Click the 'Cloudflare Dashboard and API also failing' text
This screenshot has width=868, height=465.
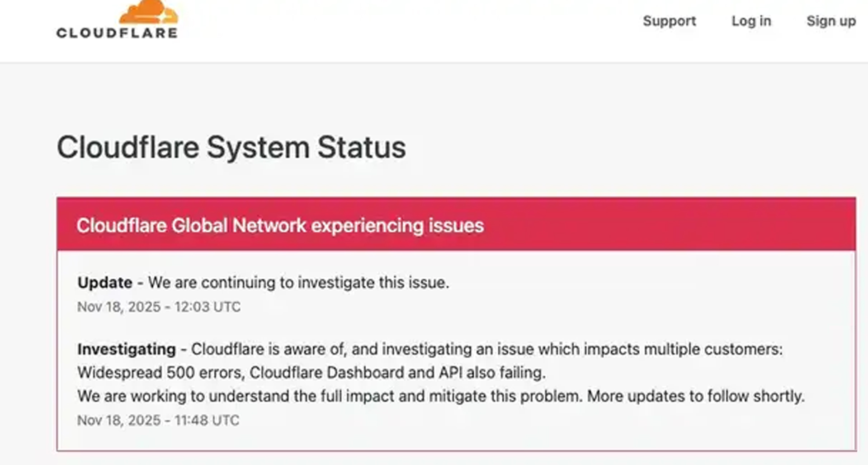[x=397, y=373]
